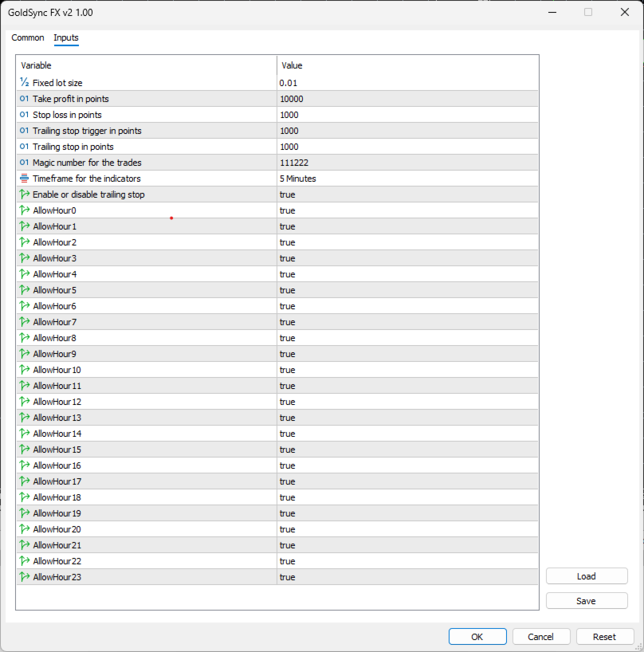Click the AllowHour12 boolean icon
644x652 pixels.
click(x=25, y=401)
